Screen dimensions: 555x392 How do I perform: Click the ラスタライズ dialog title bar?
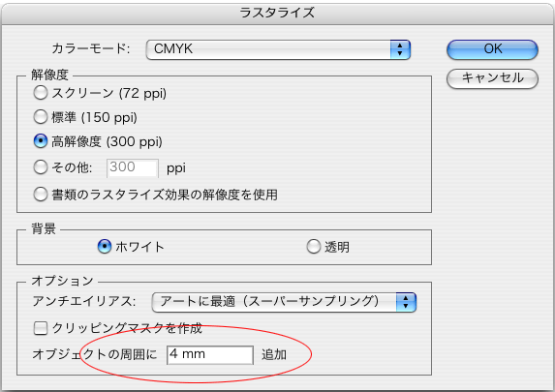(277, 14)
